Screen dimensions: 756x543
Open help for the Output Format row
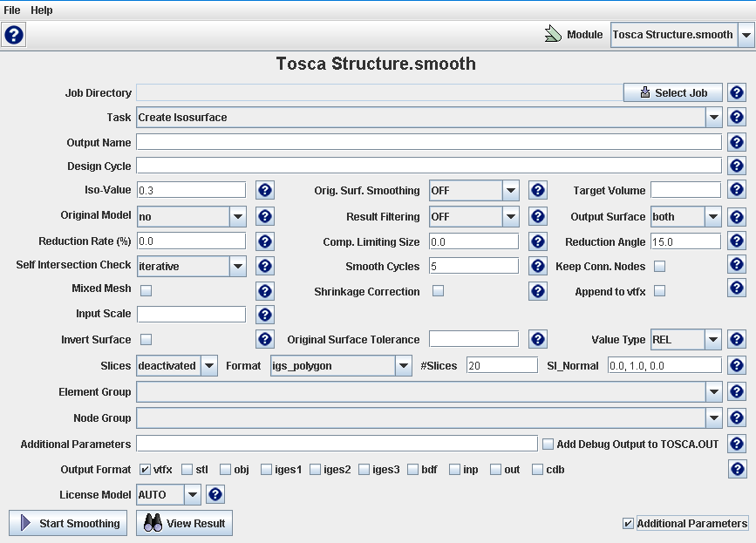(x=737, y=470)
